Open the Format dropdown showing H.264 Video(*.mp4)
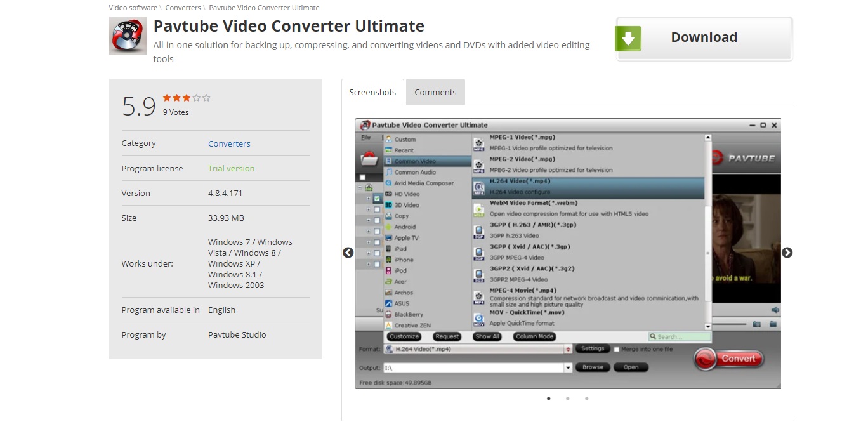This screenshot has width=868, height=429. (x=478, y=349)
